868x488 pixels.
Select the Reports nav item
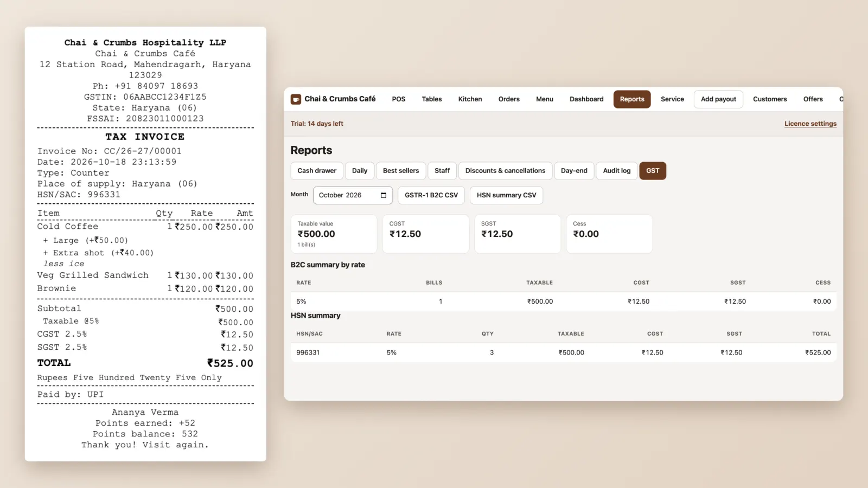[x=632, y=99]
